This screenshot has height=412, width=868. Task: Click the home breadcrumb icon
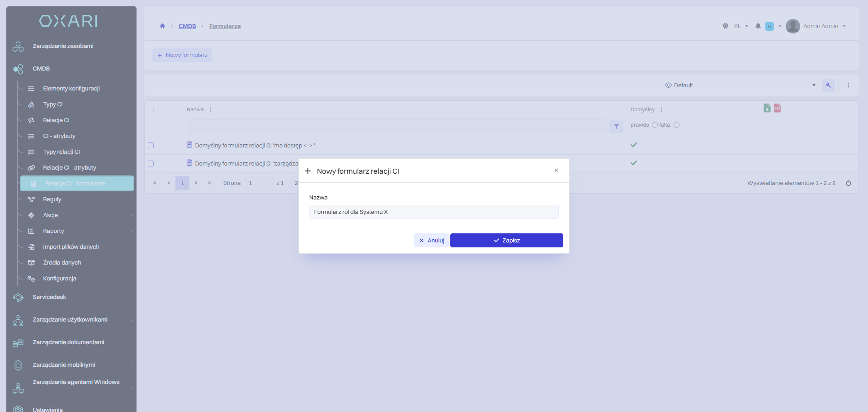pyautogui.click(x=162, y=26)
